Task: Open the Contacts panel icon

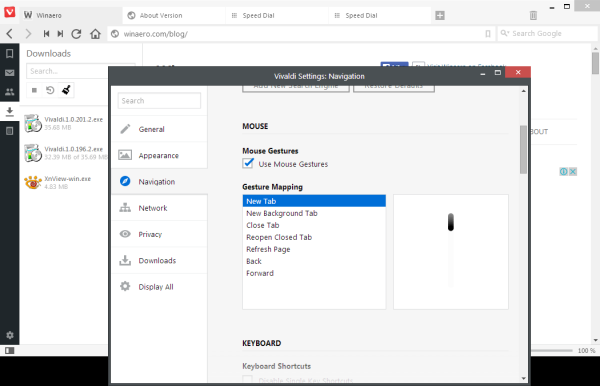Action: click(x=10, y=92)
